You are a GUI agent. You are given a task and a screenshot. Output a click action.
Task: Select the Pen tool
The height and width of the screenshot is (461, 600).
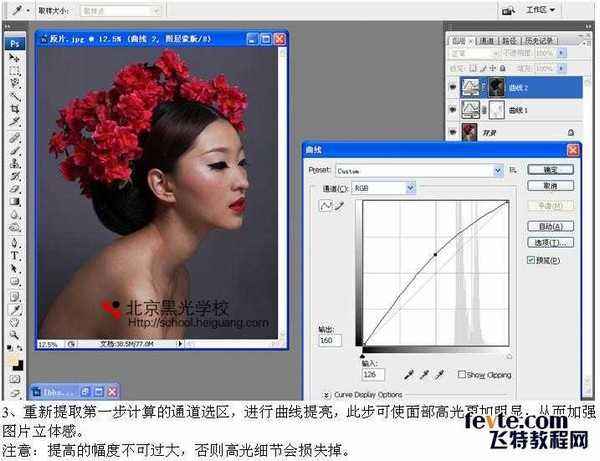click(x=15, y=243)
